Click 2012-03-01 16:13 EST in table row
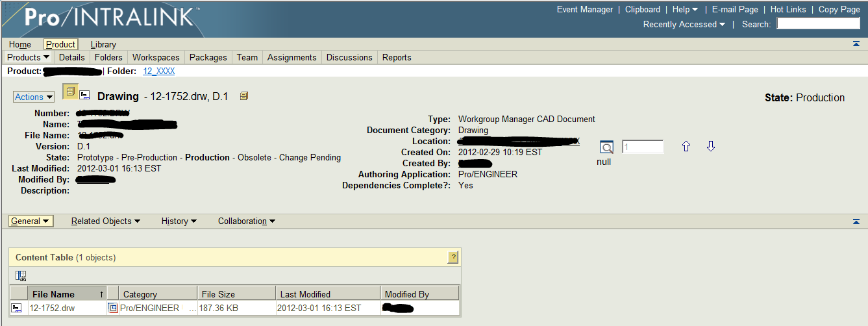 319,308
